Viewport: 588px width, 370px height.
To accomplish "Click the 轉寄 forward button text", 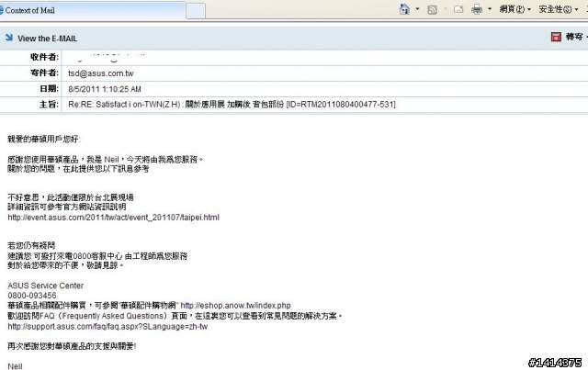I will click(x=574, y=37).
